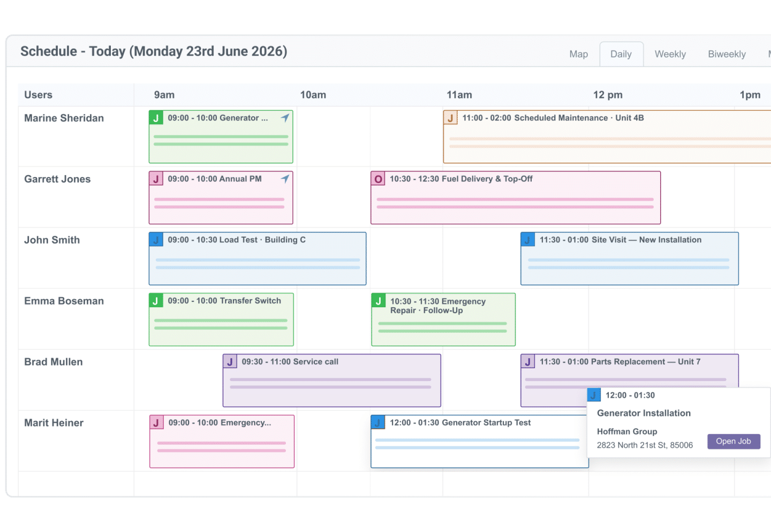Image resolution: width=771 pixels, height=532 pixels.
Task: Click the green J icon on Transfer Switch
Action: pos(156,301)
